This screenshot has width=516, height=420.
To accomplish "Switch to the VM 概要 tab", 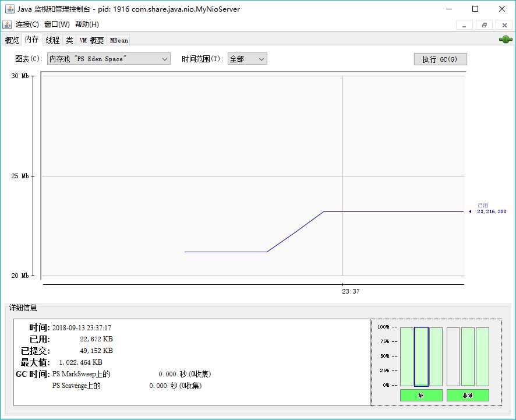I will 91,40.
